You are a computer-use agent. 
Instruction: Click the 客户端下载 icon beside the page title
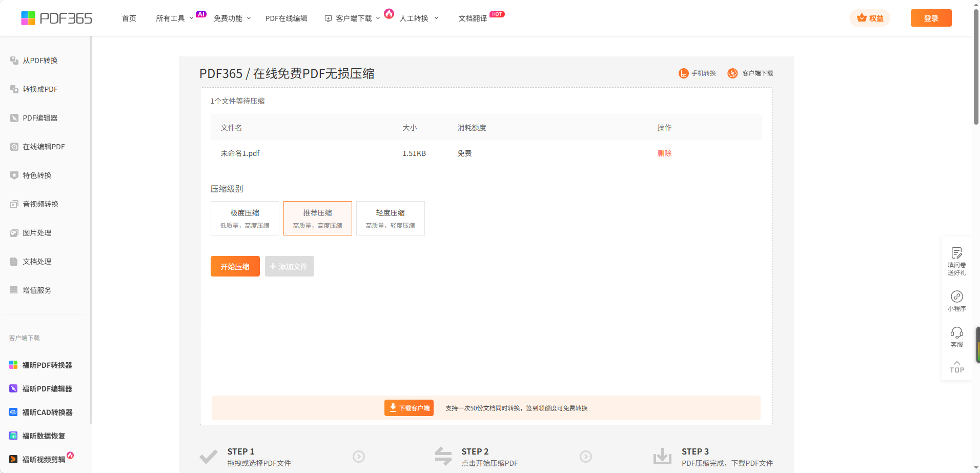pos(732,73)
